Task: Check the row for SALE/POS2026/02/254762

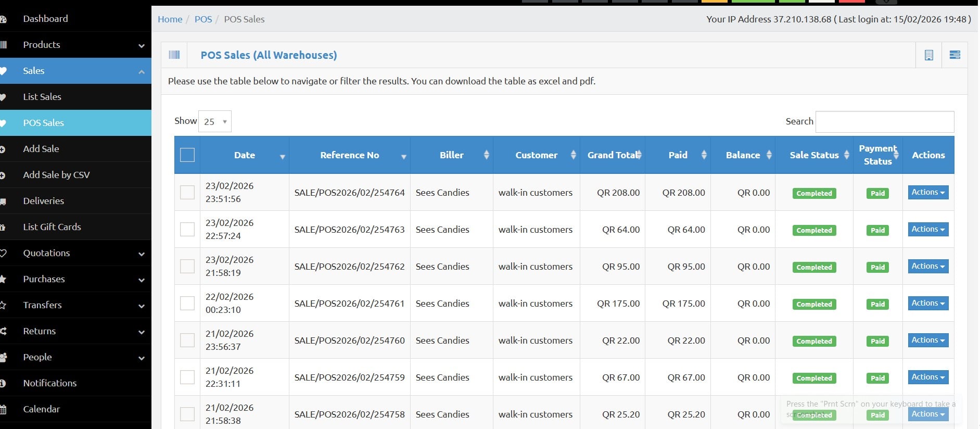Action: 187,266
